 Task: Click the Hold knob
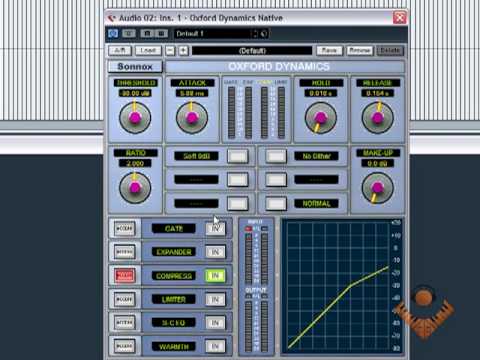coord(321,118)
